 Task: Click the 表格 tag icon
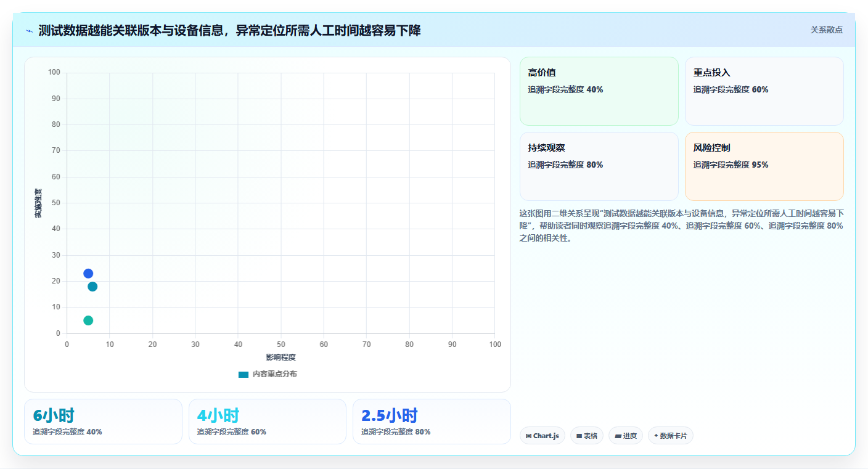coord(579,436)
